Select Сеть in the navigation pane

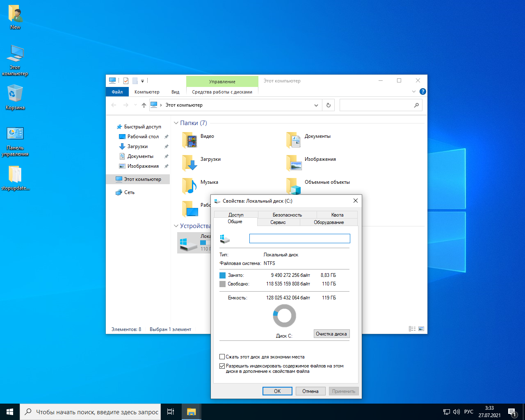(129, 192)
